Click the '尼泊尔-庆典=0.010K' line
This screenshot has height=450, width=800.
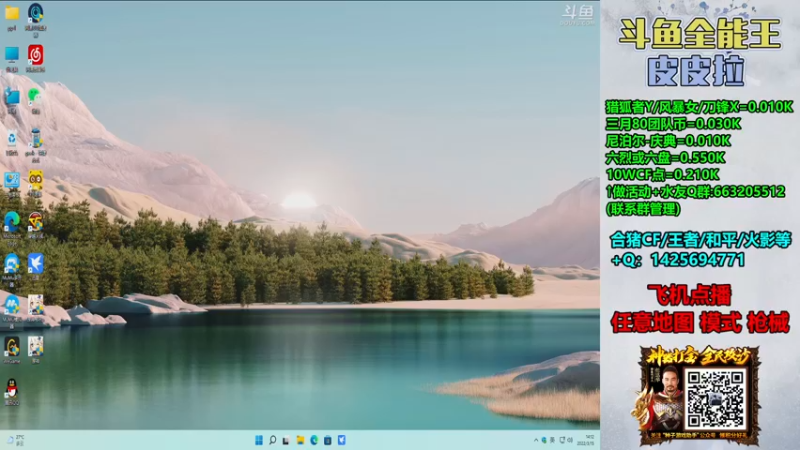[668, 141]
